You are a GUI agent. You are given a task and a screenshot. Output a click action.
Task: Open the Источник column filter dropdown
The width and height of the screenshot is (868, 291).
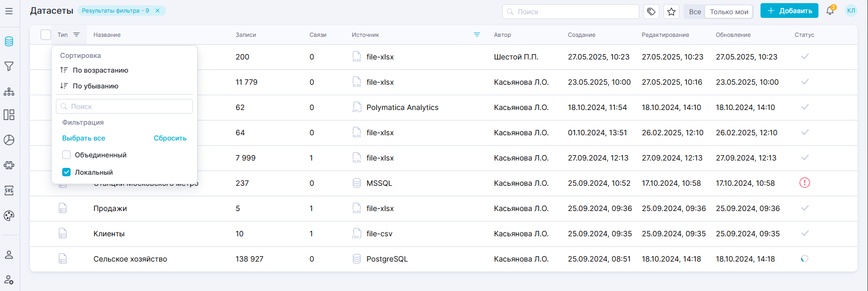point(477,35)
